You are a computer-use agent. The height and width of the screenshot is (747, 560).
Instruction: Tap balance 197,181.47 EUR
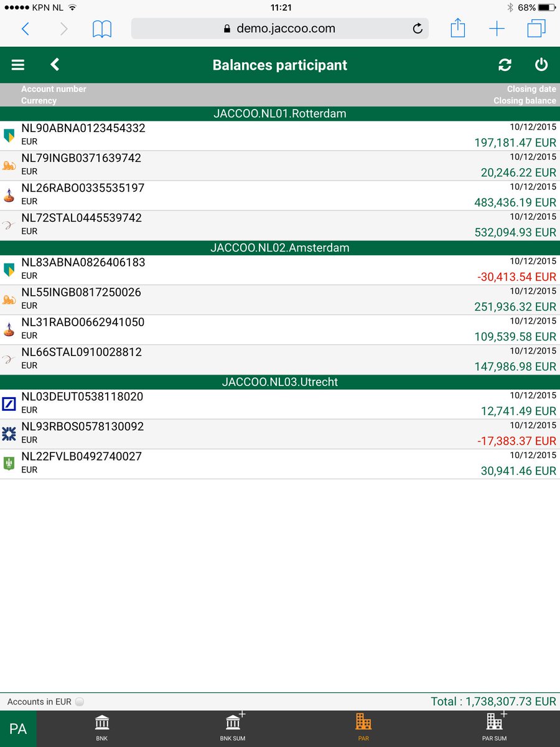click(515, 143)
